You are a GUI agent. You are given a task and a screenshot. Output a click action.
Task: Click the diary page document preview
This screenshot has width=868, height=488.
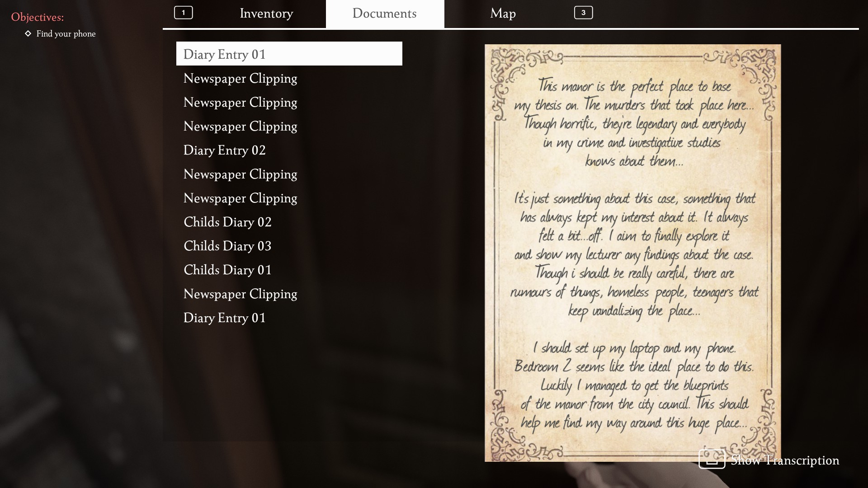(632, 253)
